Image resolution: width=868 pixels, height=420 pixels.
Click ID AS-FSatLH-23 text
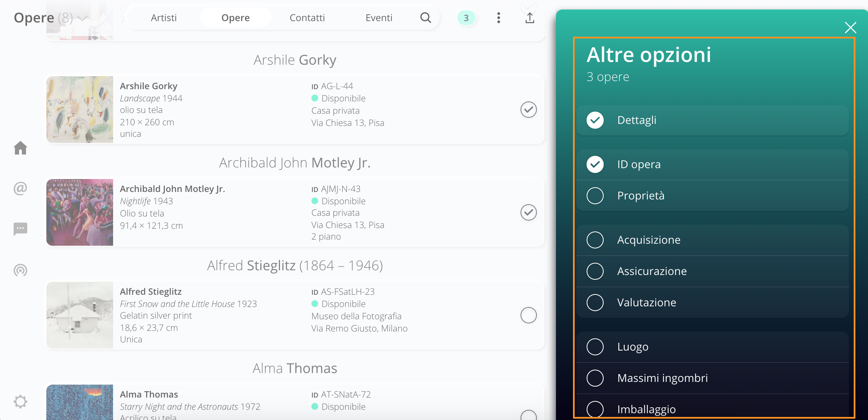point(343,292)
